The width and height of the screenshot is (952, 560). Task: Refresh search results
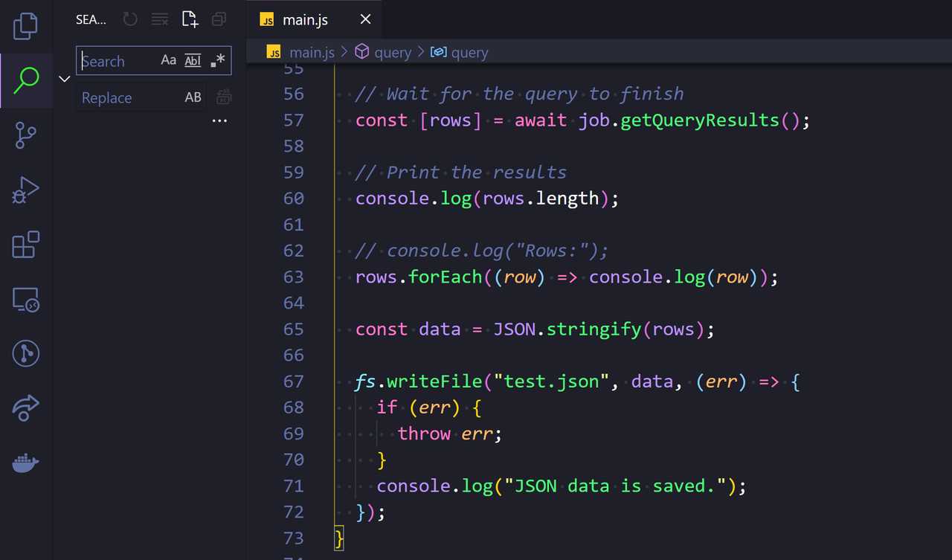[130, 19]
